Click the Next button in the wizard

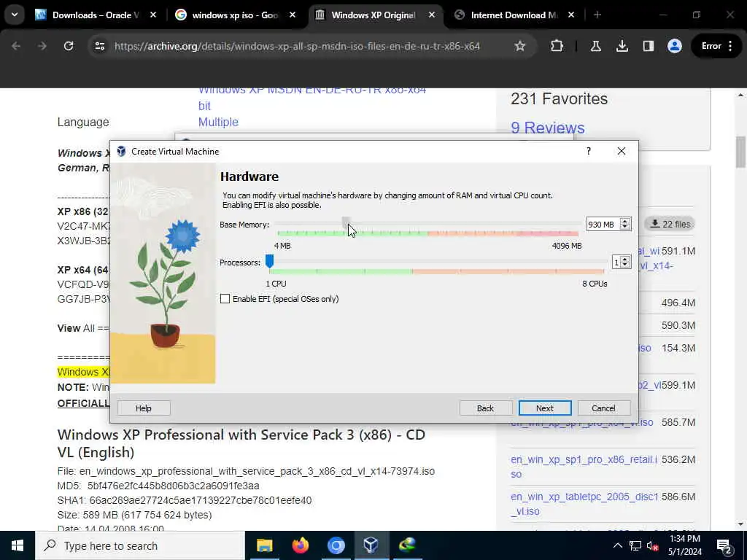(544, 408)
